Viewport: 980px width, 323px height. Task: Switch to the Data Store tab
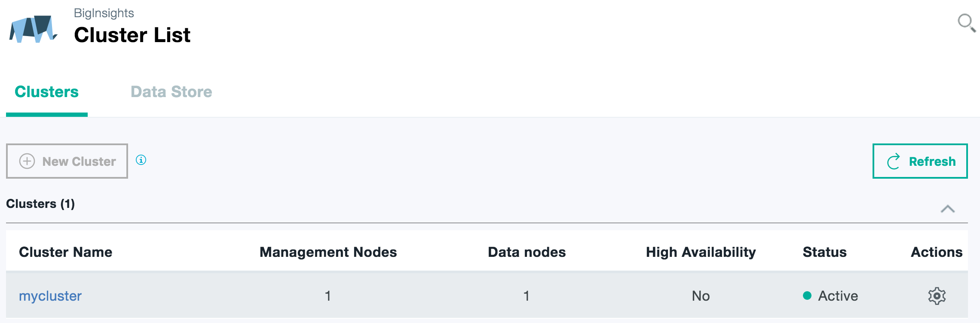tap(171, 92)
